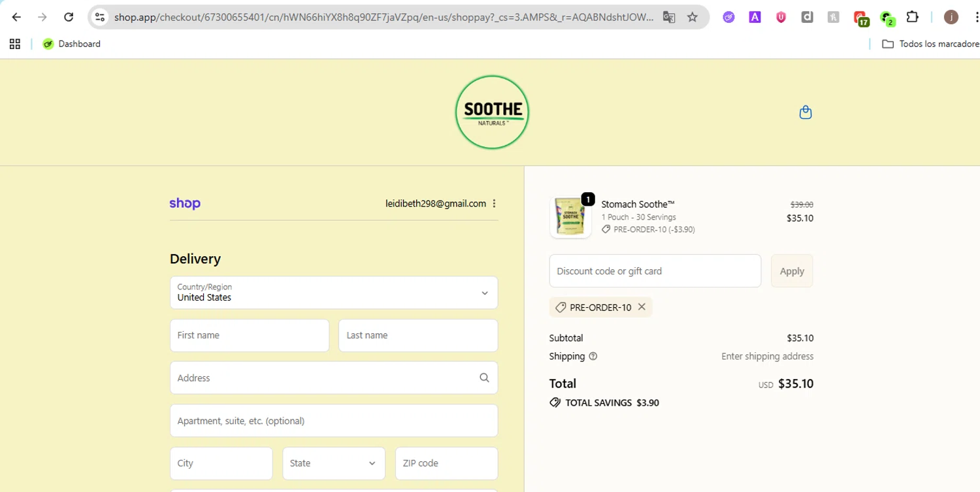Open the shopping bag cart icon
Viewport: 980px width, 492px height.
click(x=806, y=112)
